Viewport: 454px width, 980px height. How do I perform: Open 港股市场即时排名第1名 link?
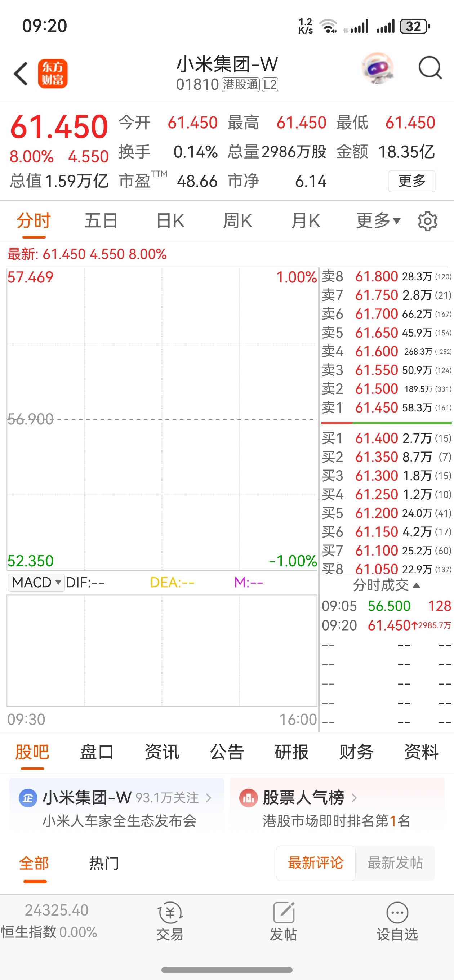click(337, 821)
